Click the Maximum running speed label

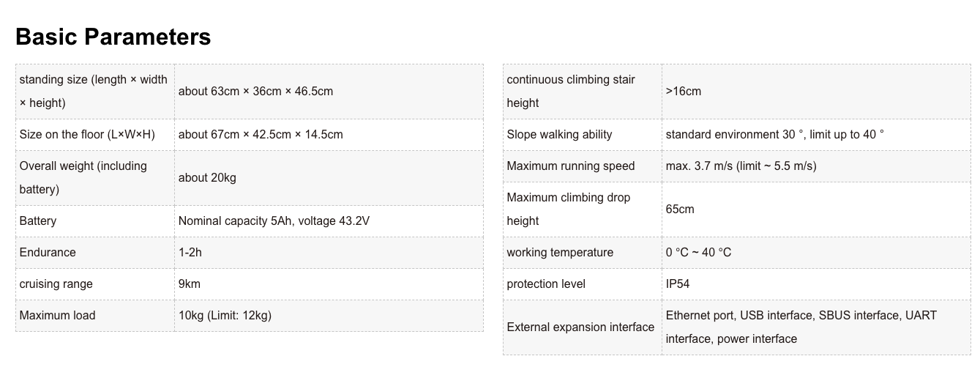click(x=571, y=166)
